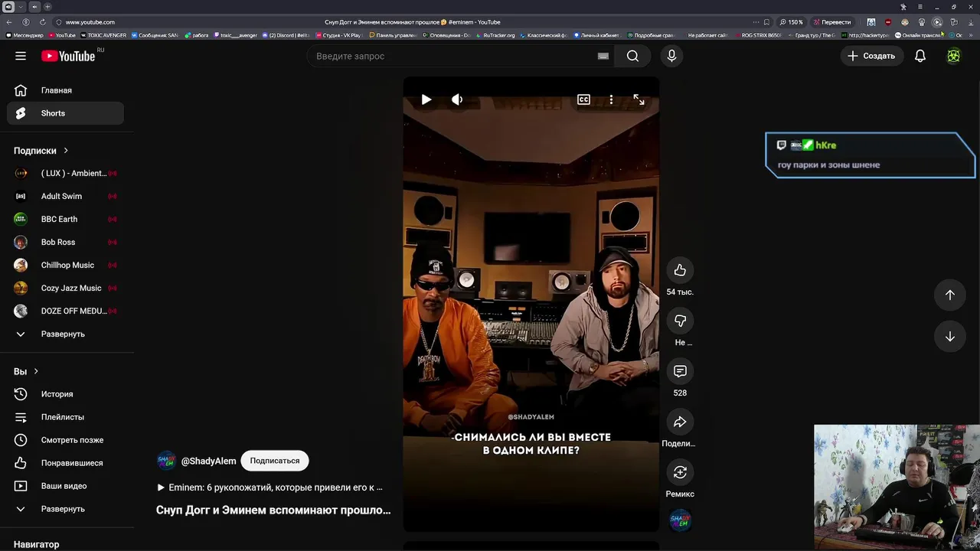
Task: Expand the Вы section chevron
Action: coord(36,371)
